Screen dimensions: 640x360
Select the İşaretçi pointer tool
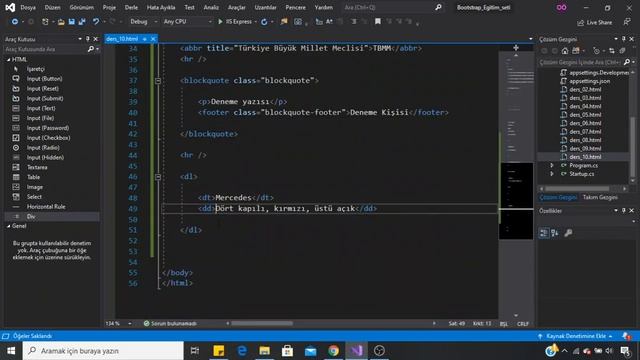tap(36, 69)
